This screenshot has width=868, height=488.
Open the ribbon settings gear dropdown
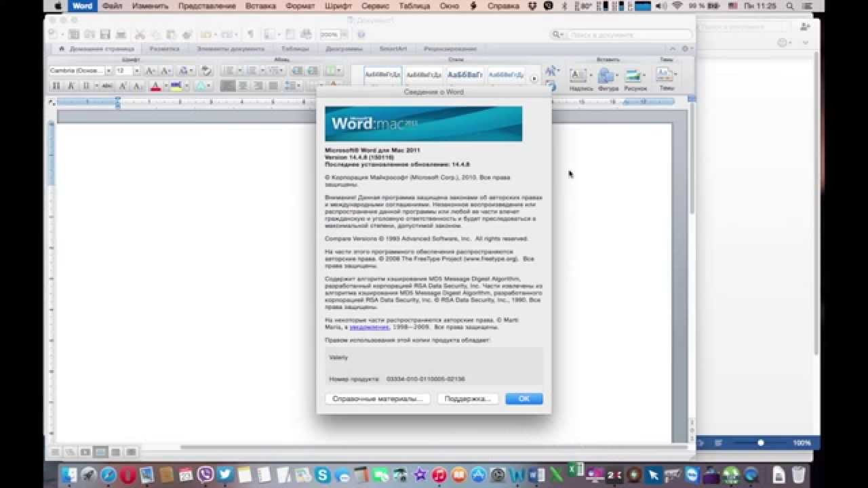pyautogui.click(x=687, y=49)
